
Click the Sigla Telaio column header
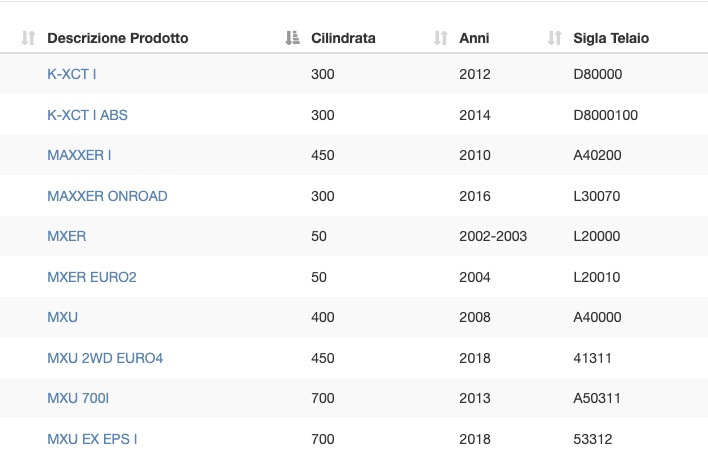(611, 38)
